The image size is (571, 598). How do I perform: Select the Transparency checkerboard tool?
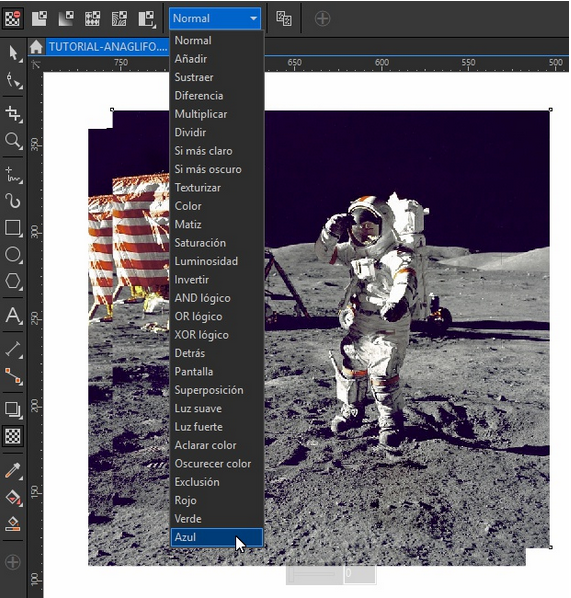pyautogui.click(x=13, y=436)
